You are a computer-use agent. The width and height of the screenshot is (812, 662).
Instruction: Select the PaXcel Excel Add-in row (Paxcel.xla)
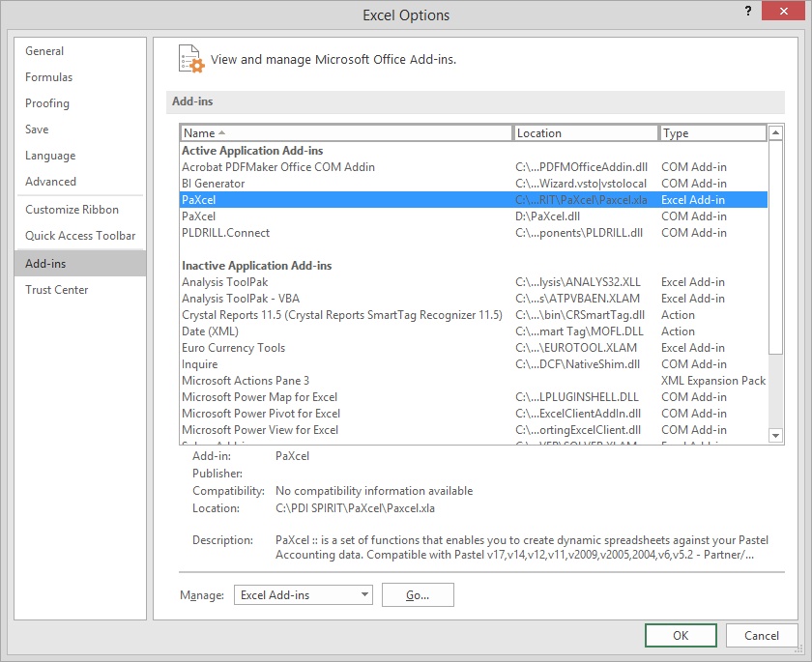coord(474,200)
